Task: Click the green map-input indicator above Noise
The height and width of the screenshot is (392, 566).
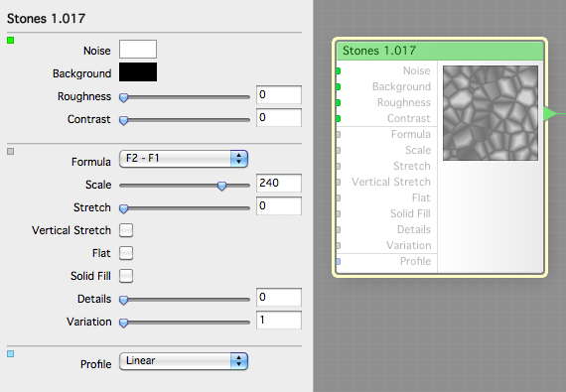Action: [x=11, y=40]
